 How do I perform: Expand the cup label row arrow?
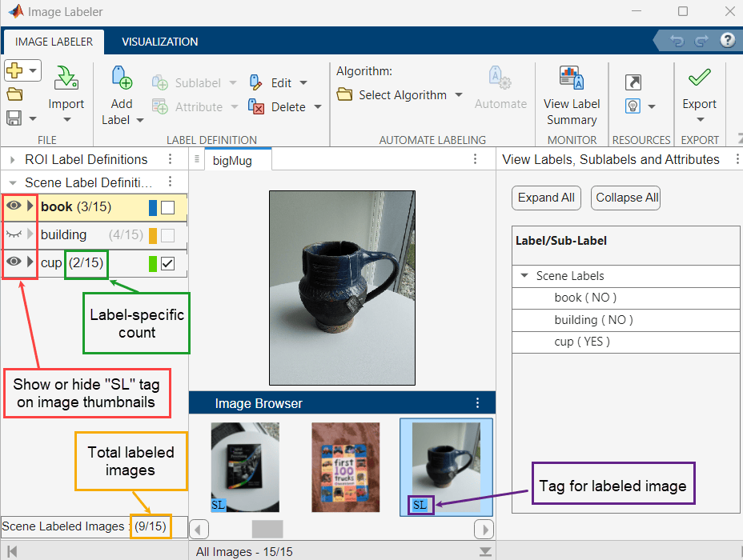[30, 262]
